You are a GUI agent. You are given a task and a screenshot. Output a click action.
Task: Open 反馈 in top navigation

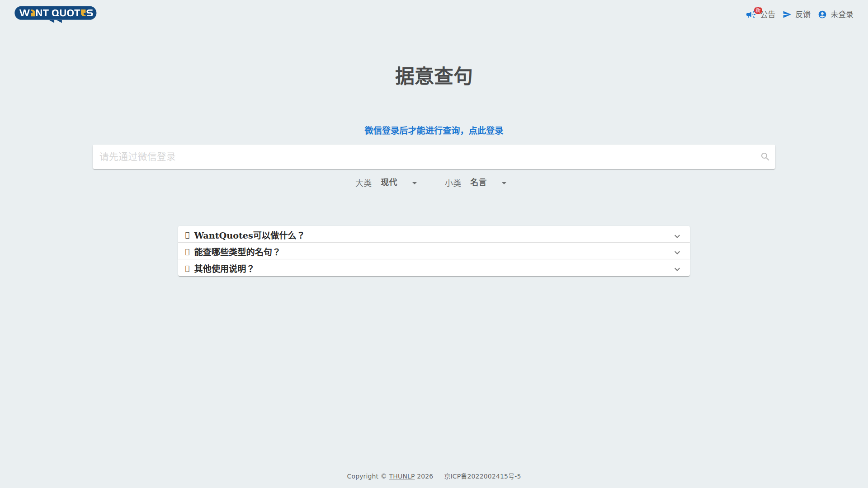(803, 14)
